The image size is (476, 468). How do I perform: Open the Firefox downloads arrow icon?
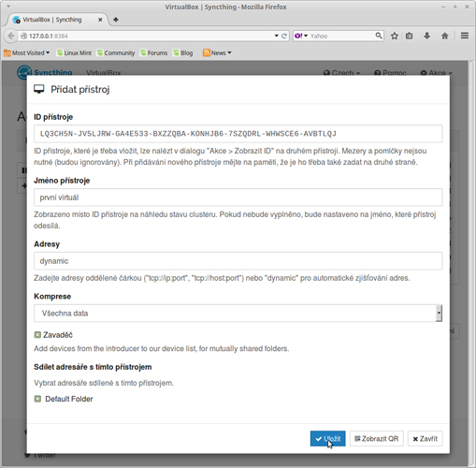click(x=427, y=36)
